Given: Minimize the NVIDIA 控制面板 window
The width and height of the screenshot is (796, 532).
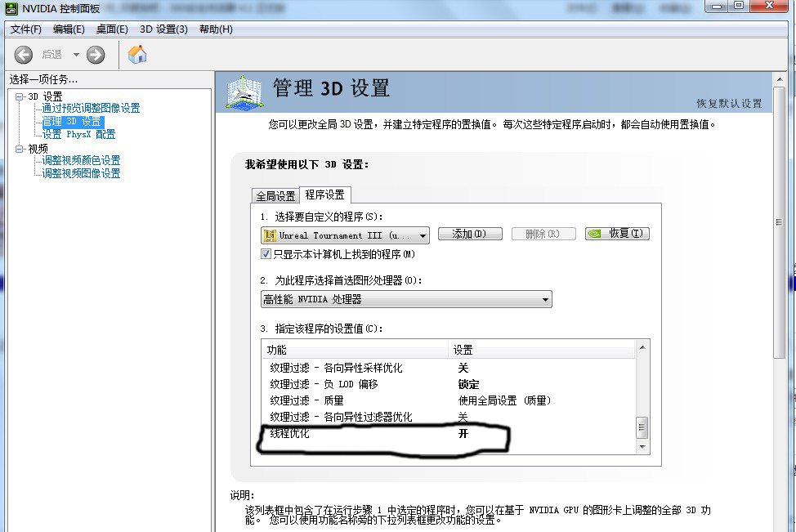Looking at the screenshot, I should click(x=716, y=6).
